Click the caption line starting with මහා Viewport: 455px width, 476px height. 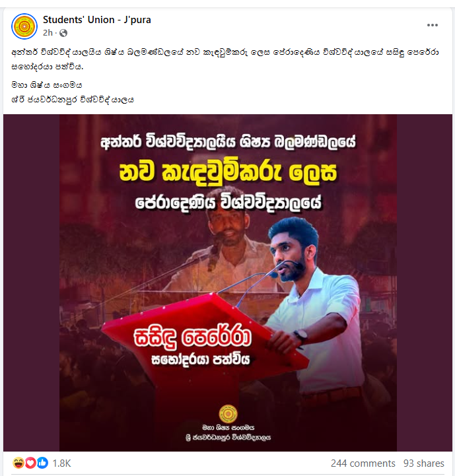pos(46,85)
